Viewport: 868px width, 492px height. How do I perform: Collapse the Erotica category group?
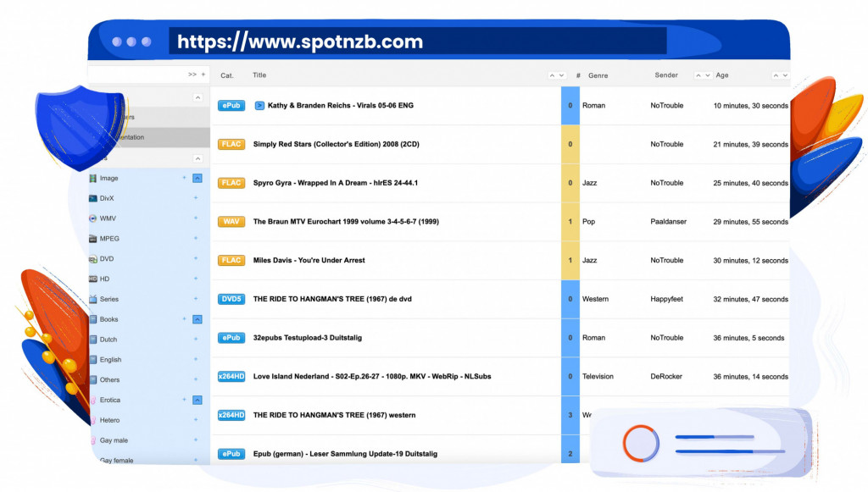(197, 400)
